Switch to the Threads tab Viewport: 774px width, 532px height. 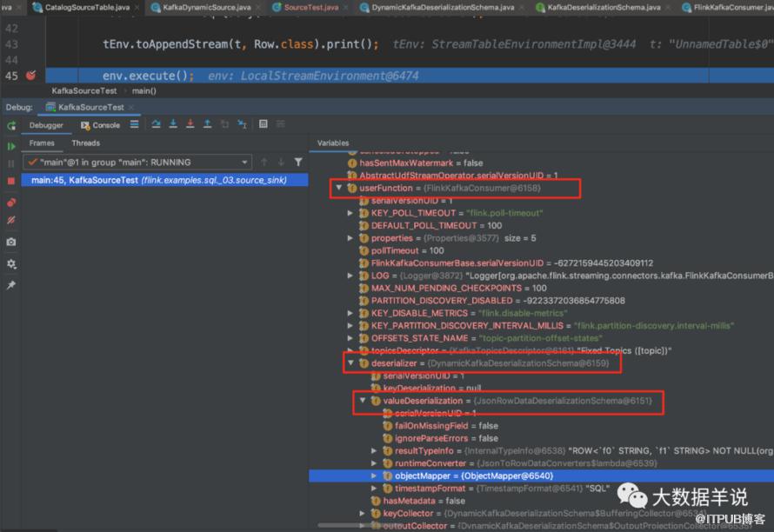click(85, 143)
